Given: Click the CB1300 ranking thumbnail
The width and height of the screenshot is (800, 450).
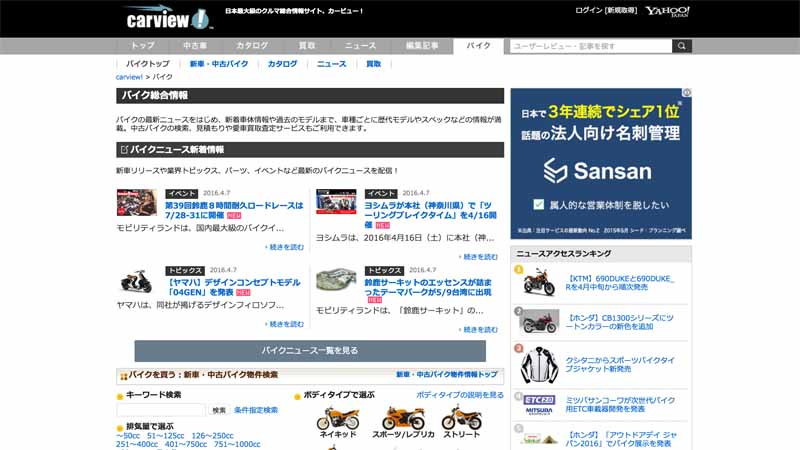Looking at the screenshot, I should (x=539, y=321).
